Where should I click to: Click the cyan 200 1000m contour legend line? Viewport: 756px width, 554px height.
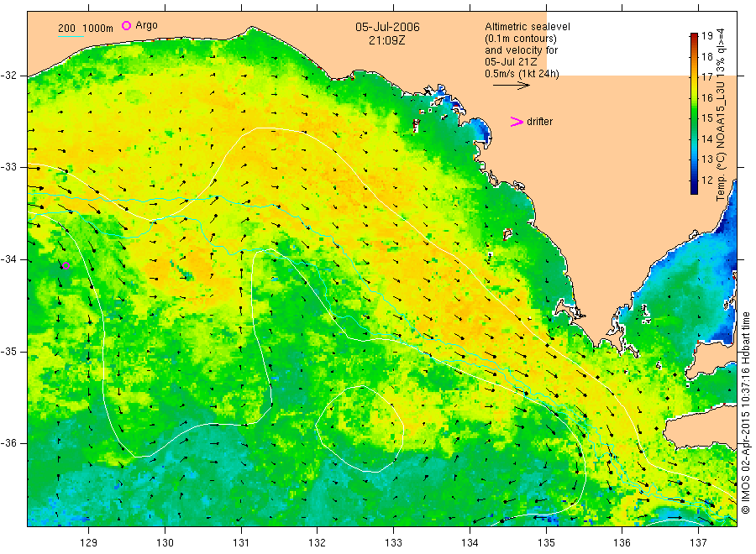pyautogui.click(x=71, y=35)
